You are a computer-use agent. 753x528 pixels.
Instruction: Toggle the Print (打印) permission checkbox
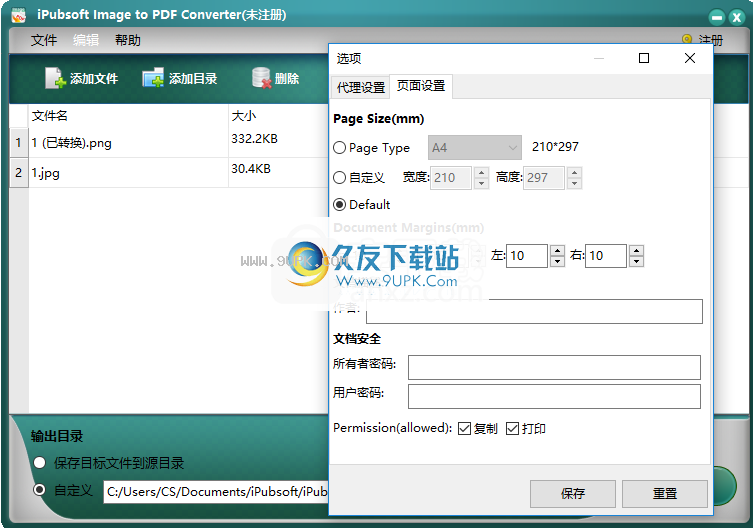click(x=512, y=429)
